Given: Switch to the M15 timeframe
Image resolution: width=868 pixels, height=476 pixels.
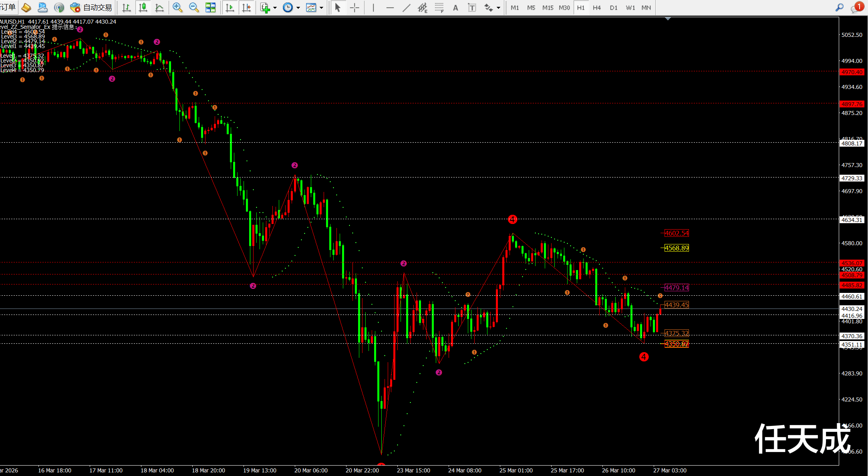Looking at the screenshot, I should [x=548, y=8].
